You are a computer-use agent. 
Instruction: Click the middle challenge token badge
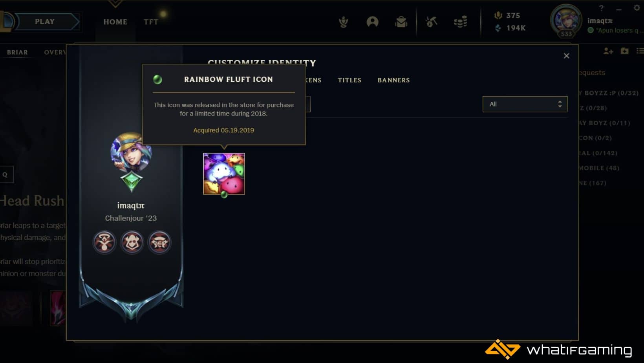click(x=132, y=242)
